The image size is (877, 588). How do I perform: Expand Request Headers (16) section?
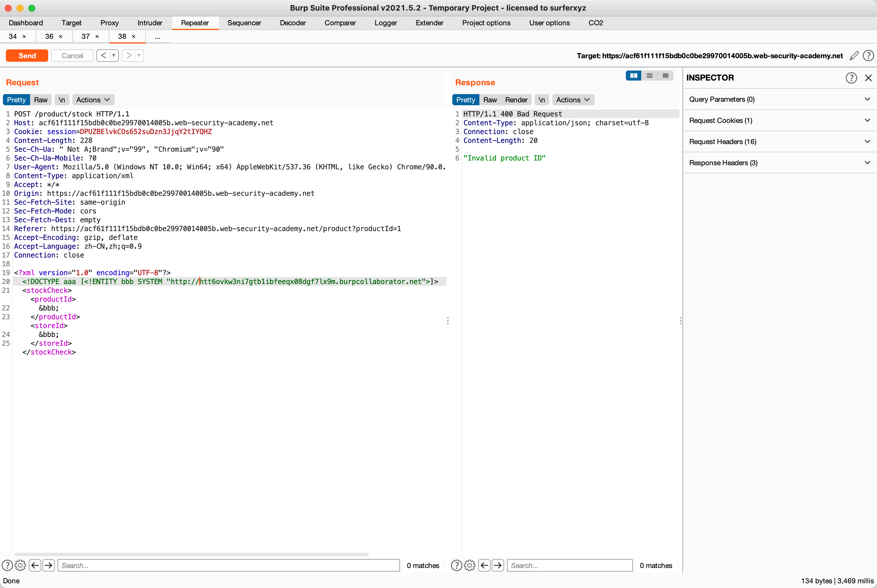[x=780, y=142]
